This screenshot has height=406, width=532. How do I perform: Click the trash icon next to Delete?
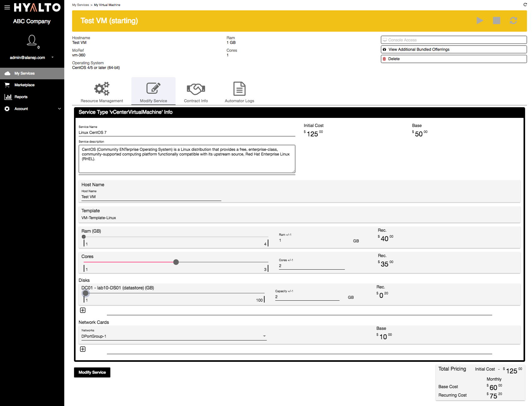[x=384, y=59]
